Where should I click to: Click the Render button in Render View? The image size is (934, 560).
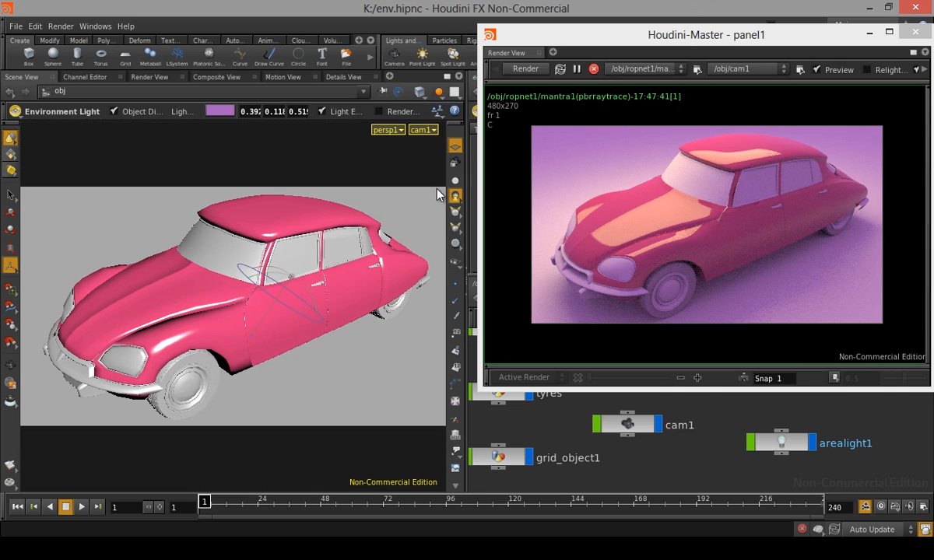click(x=525, y=68)
